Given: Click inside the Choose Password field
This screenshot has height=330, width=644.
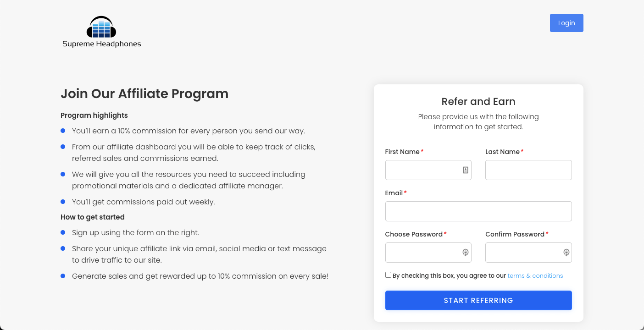Looking at the screenshot, I should 422,253.
